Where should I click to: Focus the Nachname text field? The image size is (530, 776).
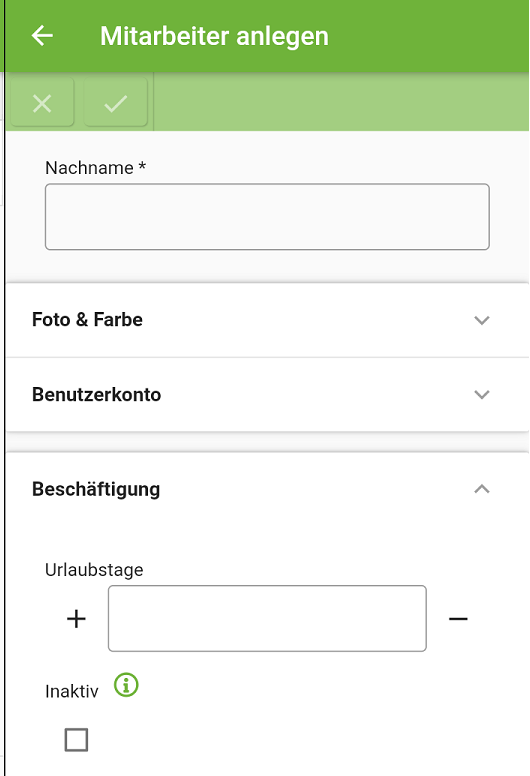267,217
